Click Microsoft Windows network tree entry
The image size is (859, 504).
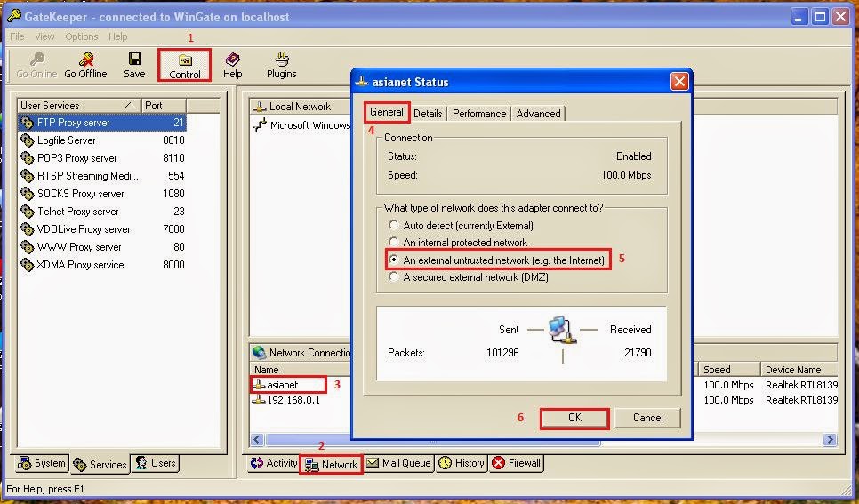point(310,125)
